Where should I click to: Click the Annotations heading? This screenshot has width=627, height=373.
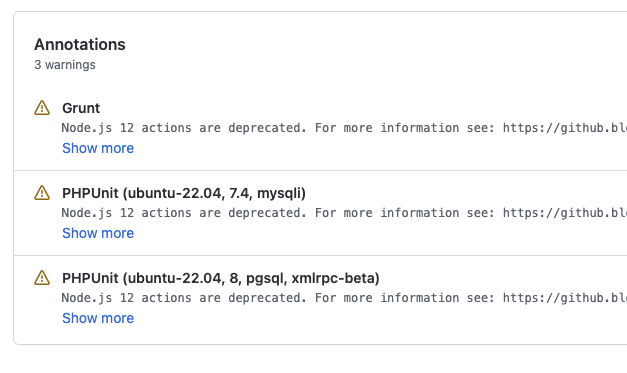coord(80,44)
